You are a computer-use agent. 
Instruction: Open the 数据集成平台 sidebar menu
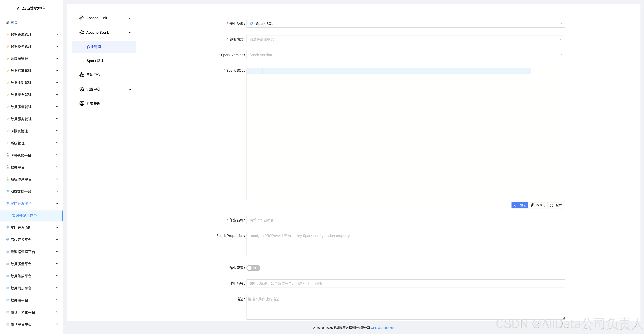point(31,276)
